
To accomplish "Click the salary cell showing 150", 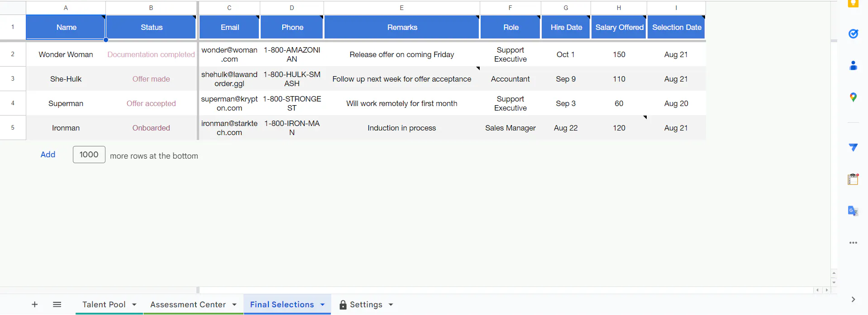I will tap(619, 54).
